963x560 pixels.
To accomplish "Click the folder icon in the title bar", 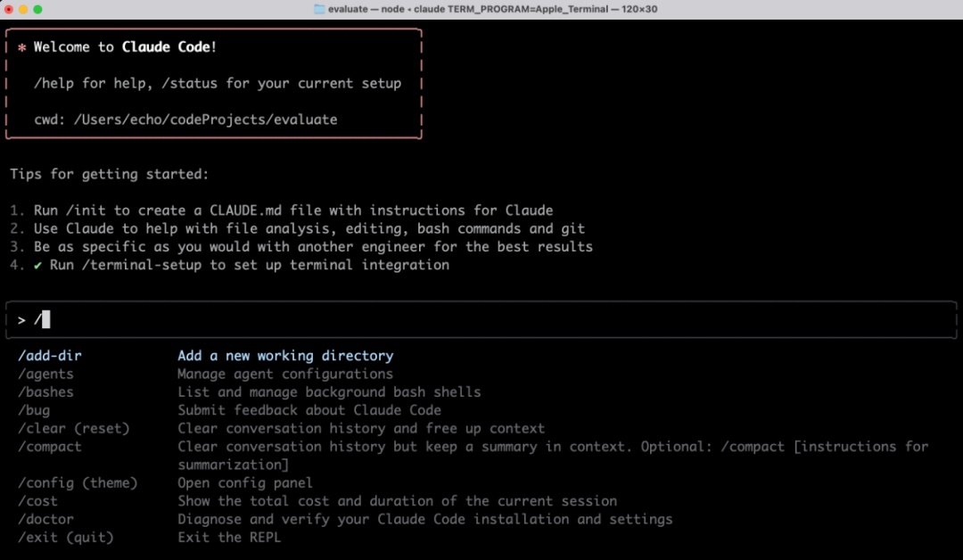I will pyautogui.click(x=320, y=9).
